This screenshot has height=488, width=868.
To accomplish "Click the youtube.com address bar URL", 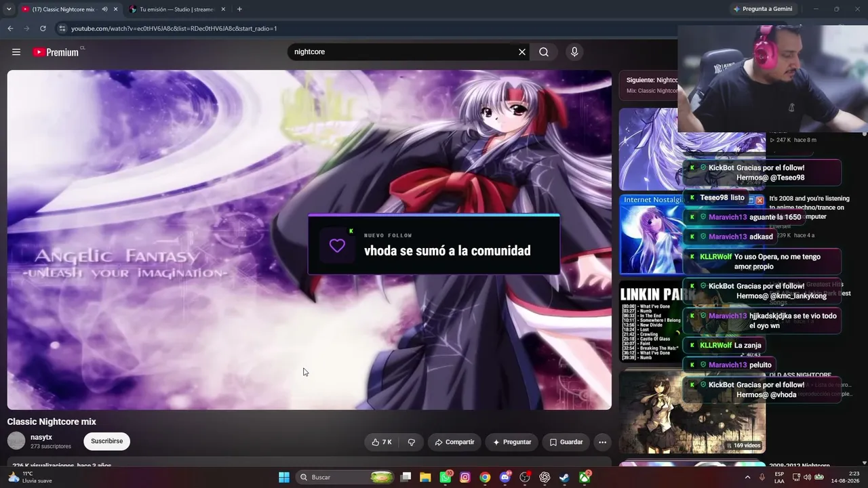I will point(174,28).
